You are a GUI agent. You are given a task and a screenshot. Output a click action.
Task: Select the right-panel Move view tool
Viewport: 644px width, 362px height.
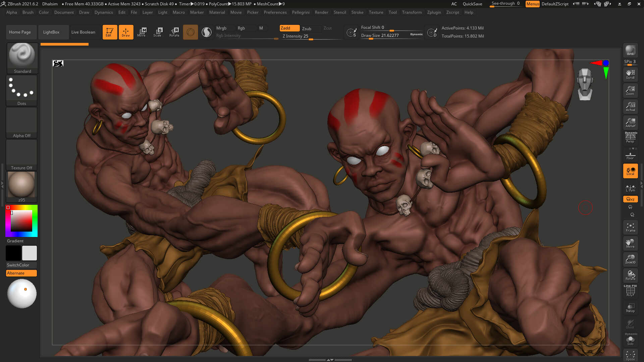click(630, 243)
